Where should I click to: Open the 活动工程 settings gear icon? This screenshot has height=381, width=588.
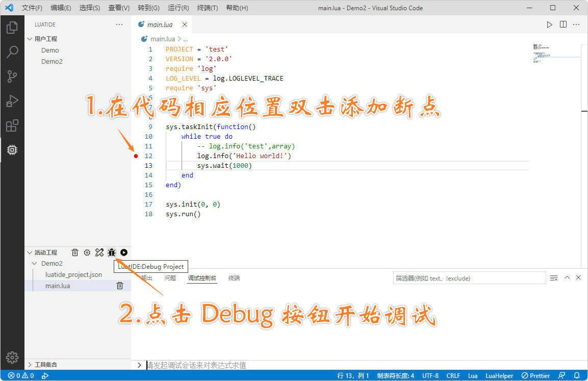[x=87, y=253]
